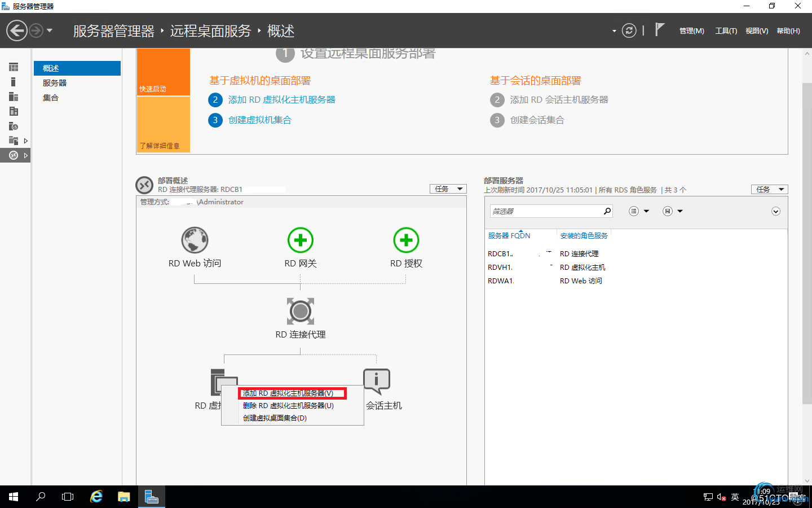Launch Internet Explorer from taskbar
The width and height of the screenshot is (812, 508).
pyautogui.click(x=96, y=497)
